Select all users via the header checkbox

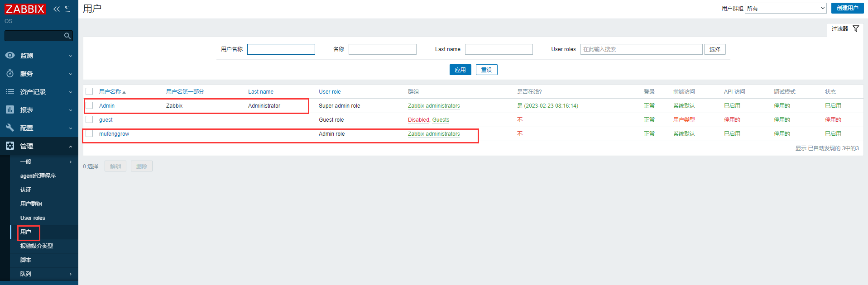tap(89, 91)
